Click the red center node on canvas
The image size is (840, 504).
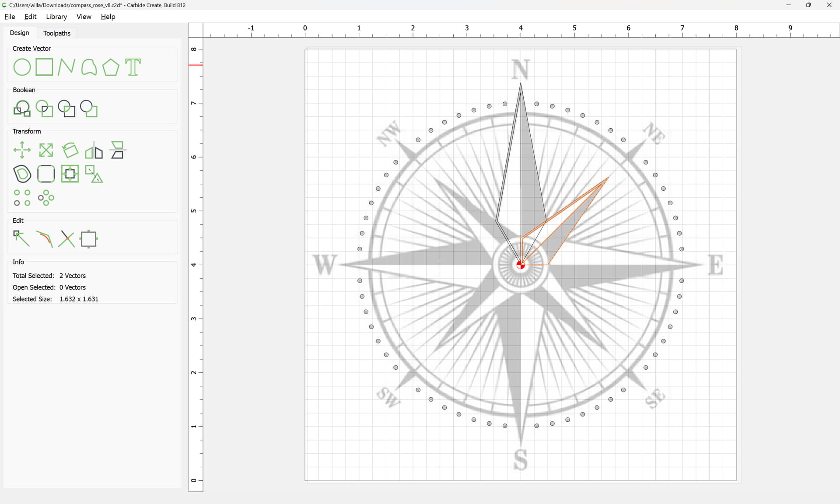click(521, 265)
